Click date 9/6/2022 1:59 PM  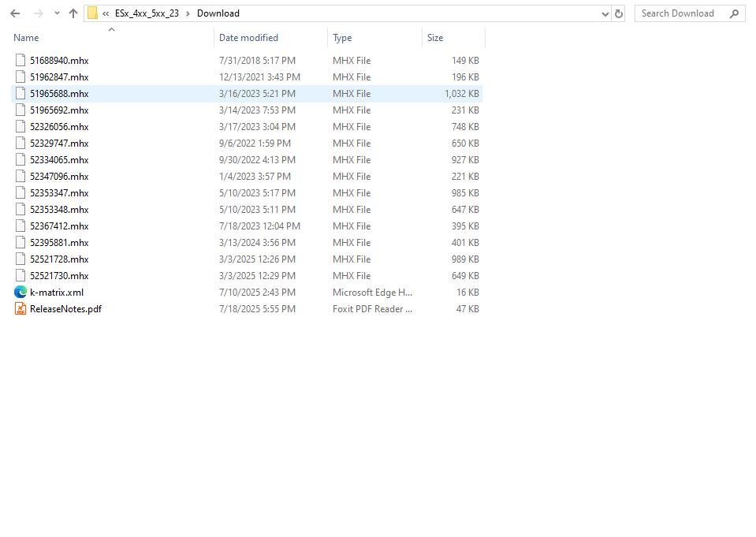pyautogui.click(x=255, y=143)
